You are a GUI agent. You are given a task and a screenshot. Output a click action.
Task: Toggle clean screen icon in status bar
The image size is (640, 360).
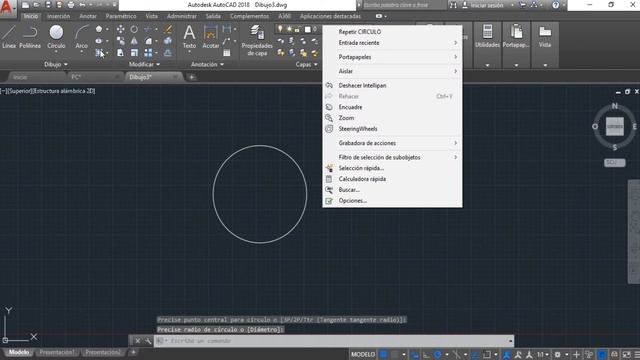(626, 354)
